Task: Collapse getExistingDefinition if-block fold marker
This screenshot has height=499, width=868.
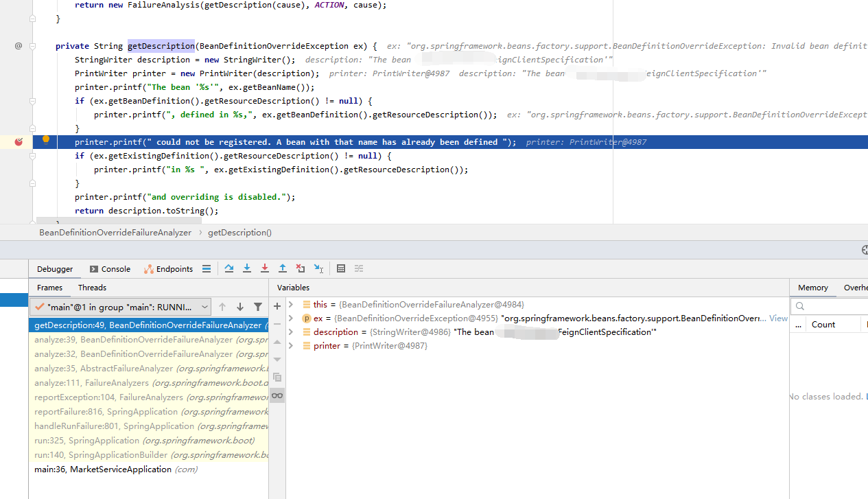Action: pyautogui.click(x=32, y=156)
